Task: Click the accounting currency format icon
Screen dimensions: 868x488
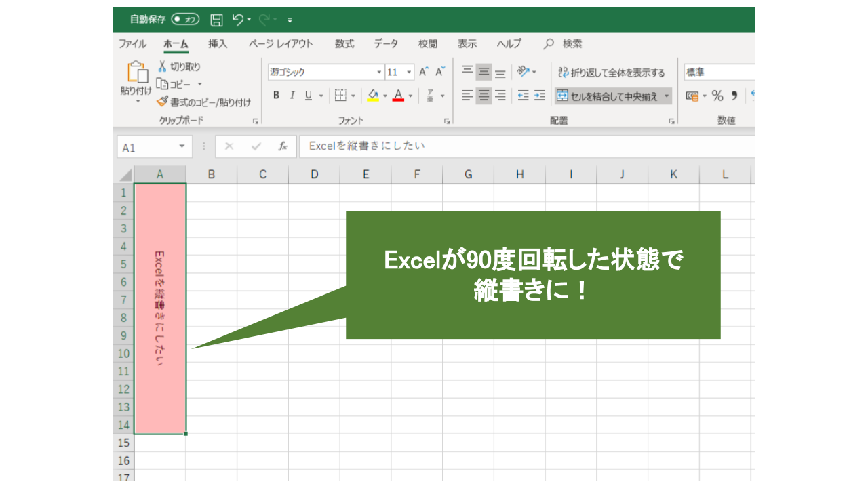Action: (692, 96)
